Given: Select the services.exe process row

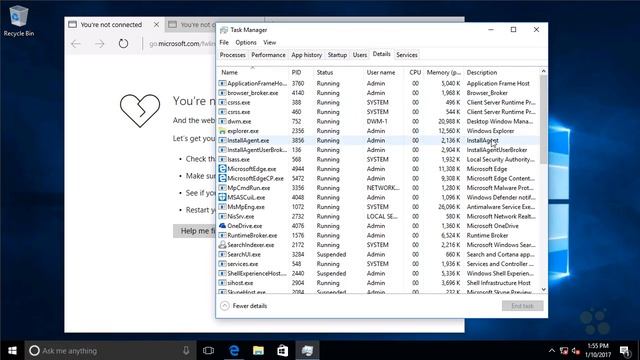Looking at the screenshot, I should tap(378, 264).
